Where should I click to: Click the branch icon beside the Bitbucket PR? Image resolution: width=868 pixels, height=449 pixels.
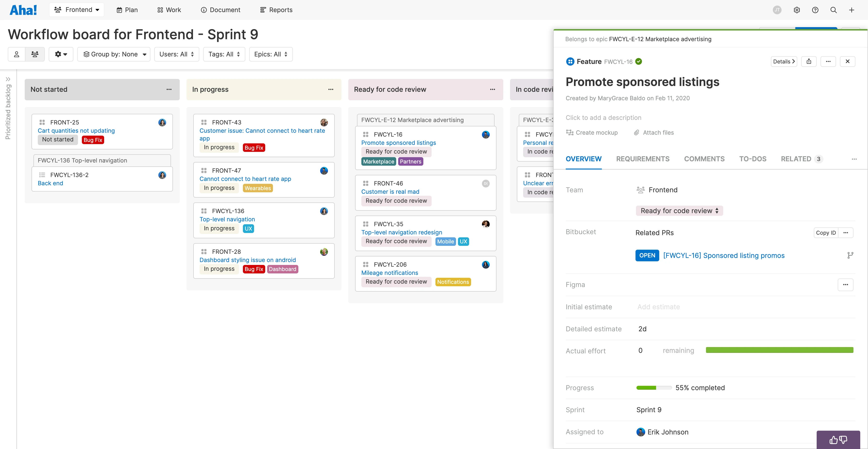pyautogui.click(x=851, y=255)
